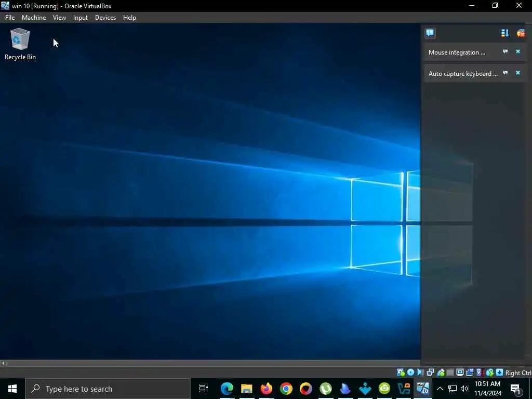532x399 pixels.
Task: Open VirtualBox Manager from the taskbar
Action: pyautogui.click(x=404, y=389)
